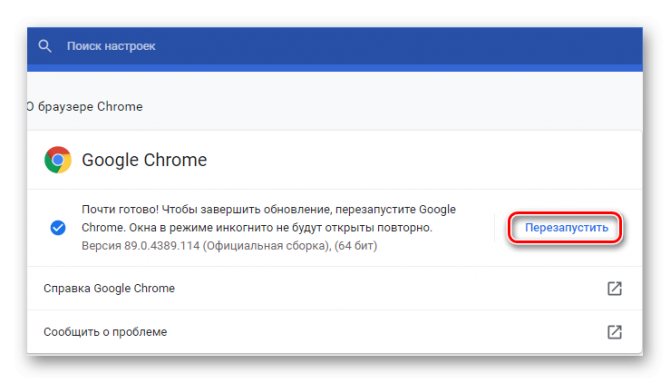This screenshot has width=670, height=383.
Task: Click the Google Chrome logo icon
Action: [58, 160]
